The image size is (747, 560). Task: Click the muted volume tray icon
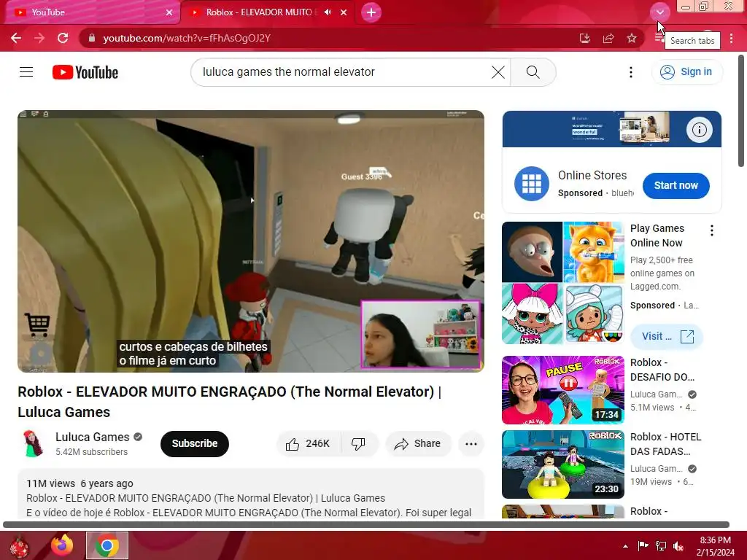[x=678, y=546]
